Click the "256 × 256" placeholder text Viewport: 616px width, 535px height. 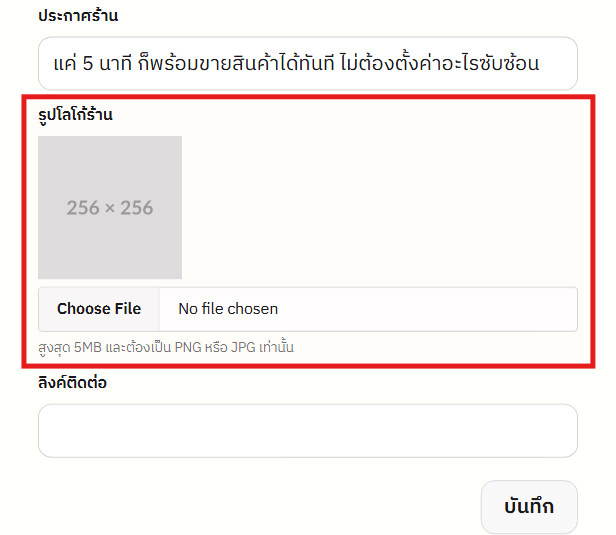coord(110,208)
